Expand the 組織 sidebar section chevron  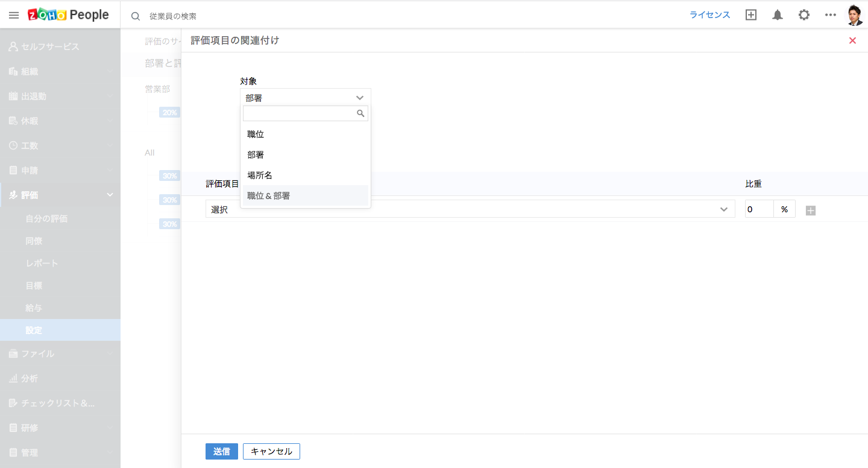(x=110, y=71)
